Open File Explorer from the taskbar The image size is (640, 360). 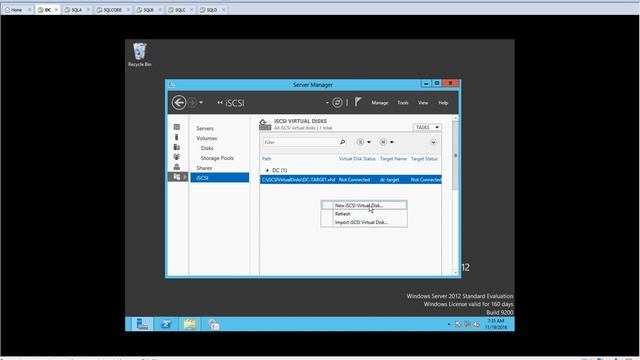tap(190, 324)
